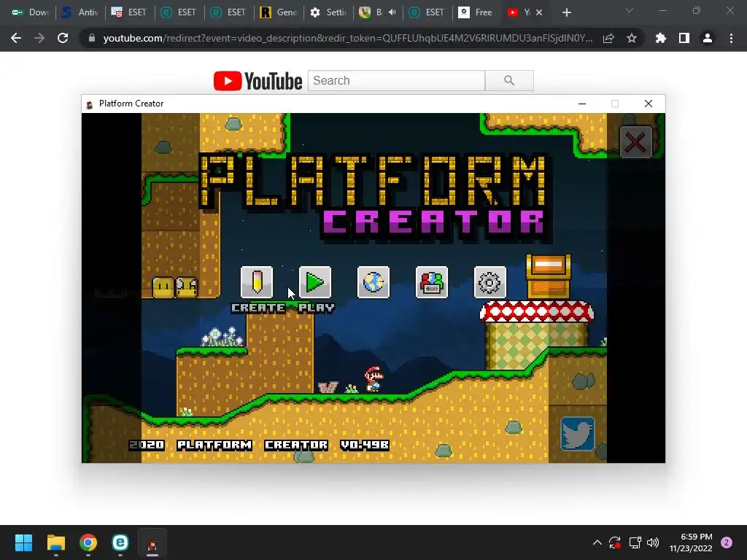This screenshot has width=747, height=560.
Task: Toggle the Chrome side panel icon
Action: [684, 38]
